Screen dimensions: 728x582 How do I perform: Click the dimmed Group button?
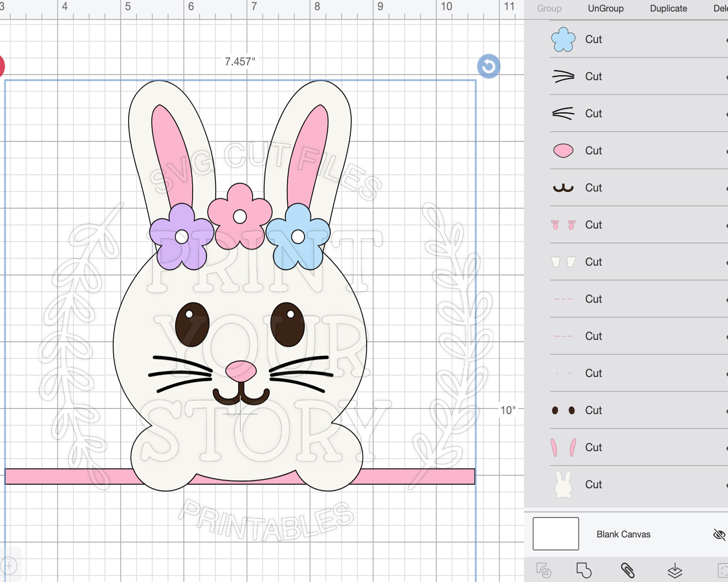549,8
